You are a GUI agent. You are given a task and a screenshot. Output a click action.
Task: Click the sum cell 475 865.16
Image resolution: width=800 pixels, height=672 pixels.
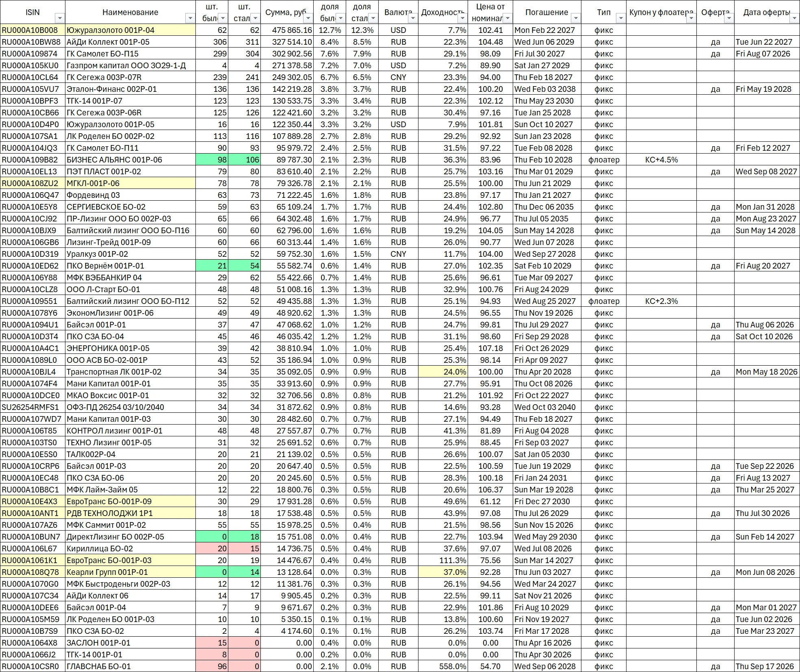[x=287, y=30]
